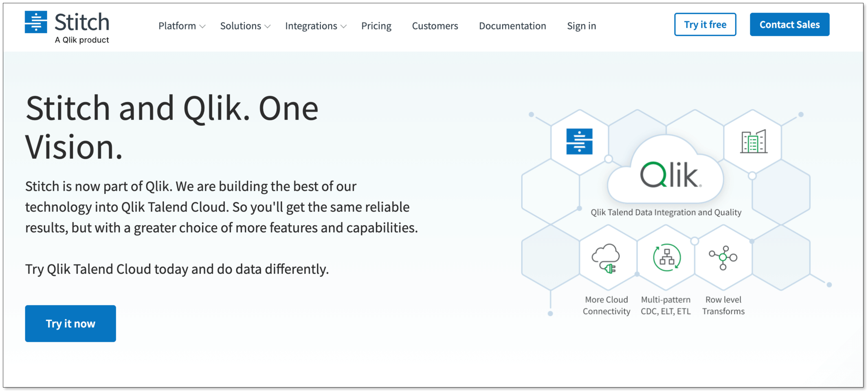868x392 pixels.
Task: Open the Pricing page
Action: (376, 26)
